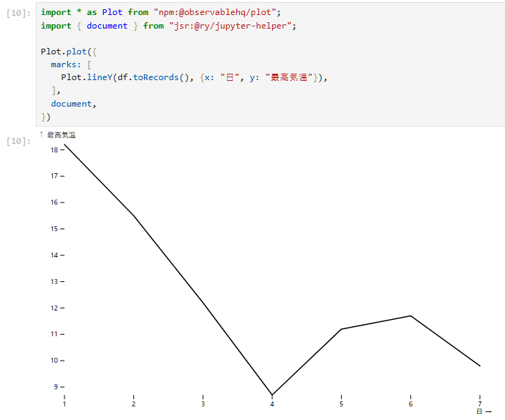Click y-axis tick label 14
The width and height of the screenshot is (505, 420).
click(x=54, y=255)
